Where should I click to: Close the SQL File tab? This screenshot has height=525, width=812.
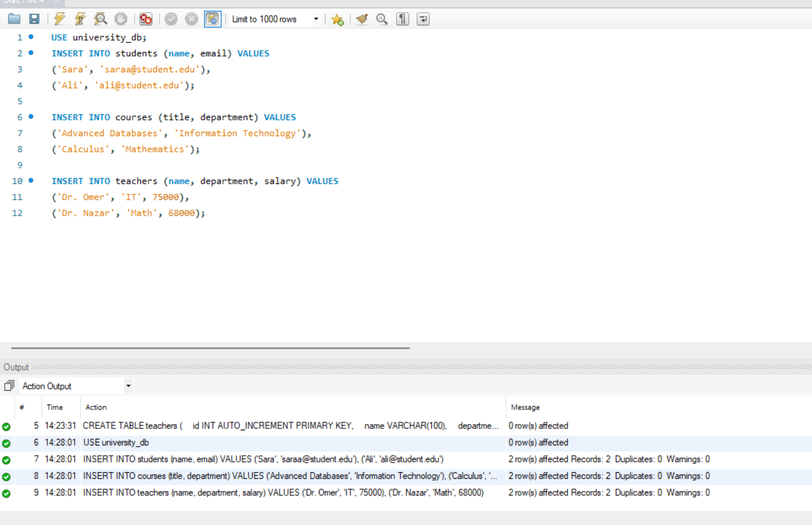click(57, 2)
